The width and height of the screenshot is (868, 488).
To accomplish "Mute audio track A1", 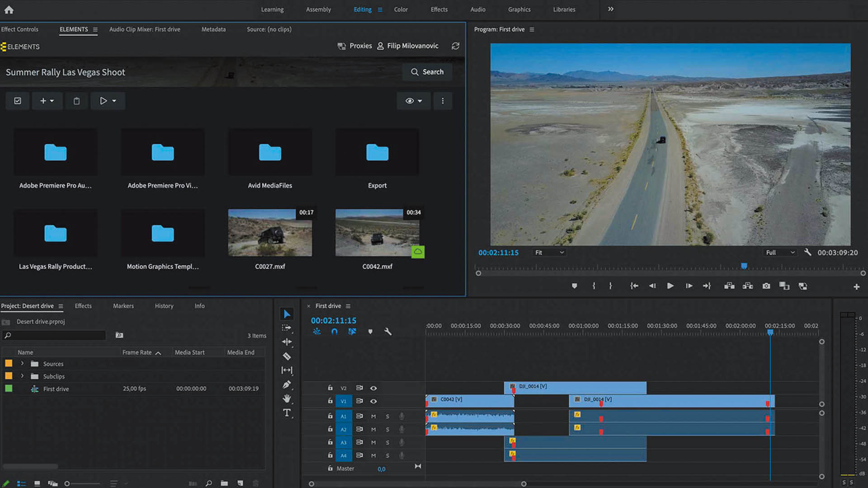I will pos(373,416).
